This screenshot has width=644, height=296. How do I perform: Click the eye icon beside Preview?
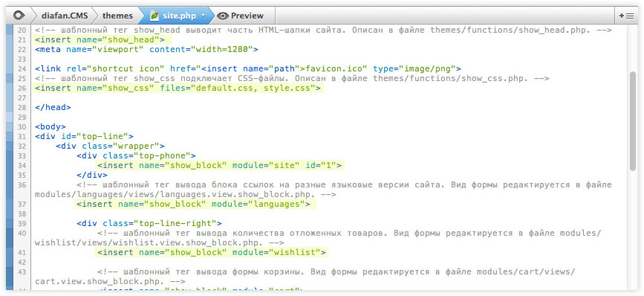[223, 16]
